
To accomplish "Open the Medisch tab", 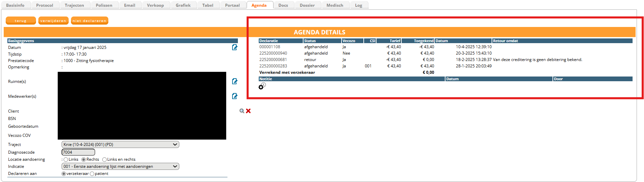I will tap(334, 5).
